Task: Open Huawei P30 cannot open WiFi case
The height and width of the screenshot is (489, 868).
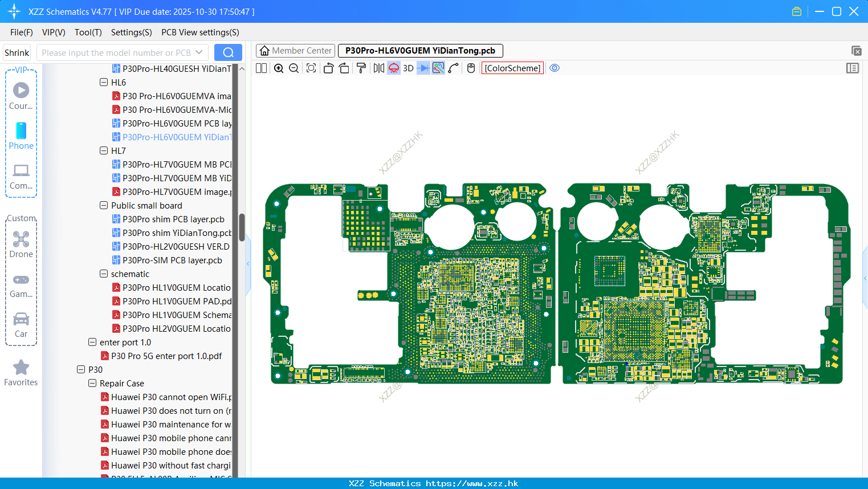Action: coord(166,397)
